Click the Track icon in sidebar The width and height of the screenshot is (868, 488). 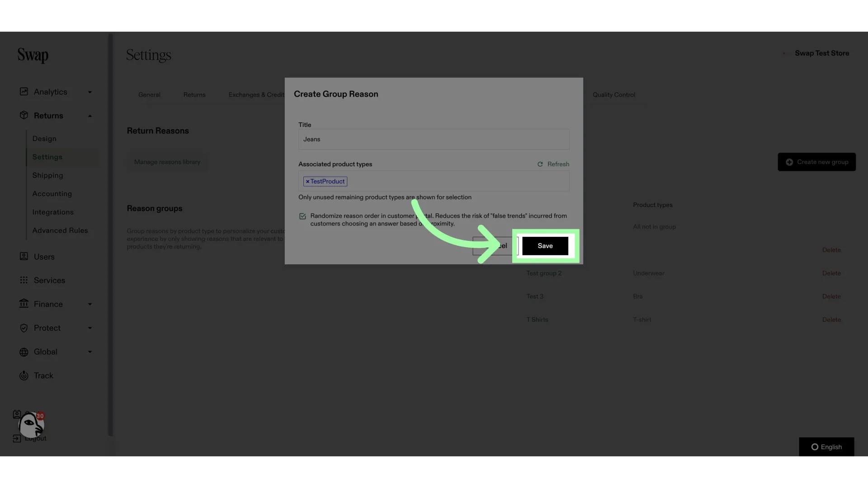pyautogui.click(x=24, y=375)
